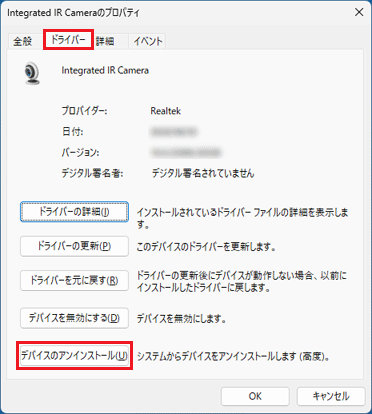
Task: Click このデバイスのドライバーを更新します。 description
Action: point(206,247)
